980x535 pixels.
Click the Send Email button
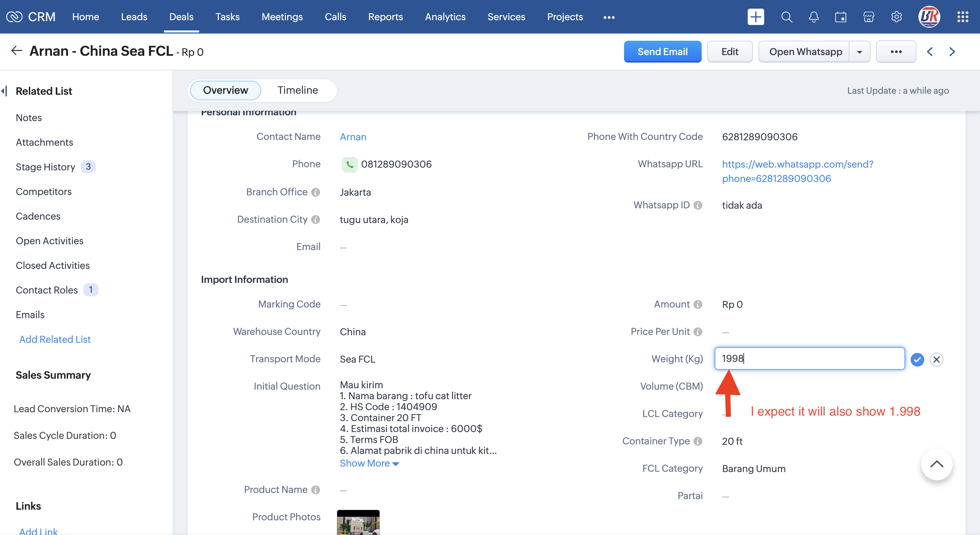tap(662, 52)
